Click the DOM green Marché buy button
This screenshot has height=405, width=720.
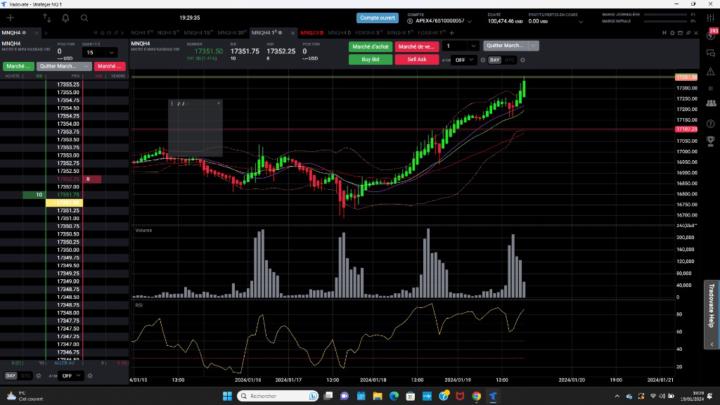18,66
